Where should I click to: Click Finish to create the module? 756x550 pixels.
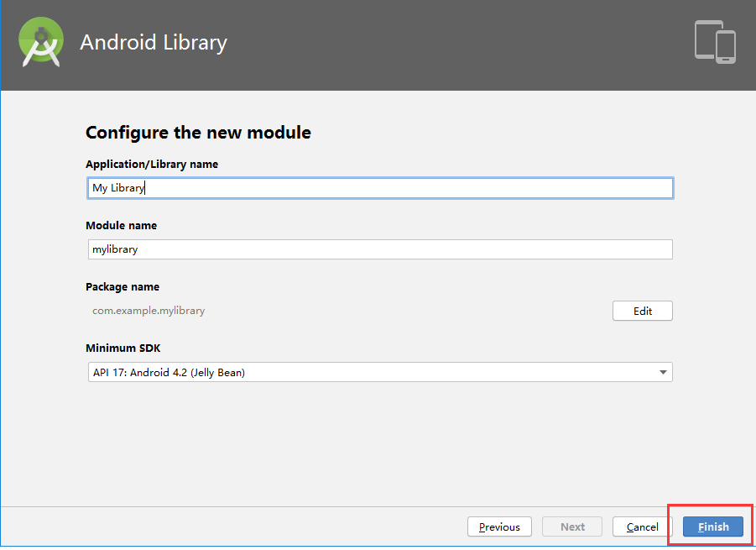point(713,526)
